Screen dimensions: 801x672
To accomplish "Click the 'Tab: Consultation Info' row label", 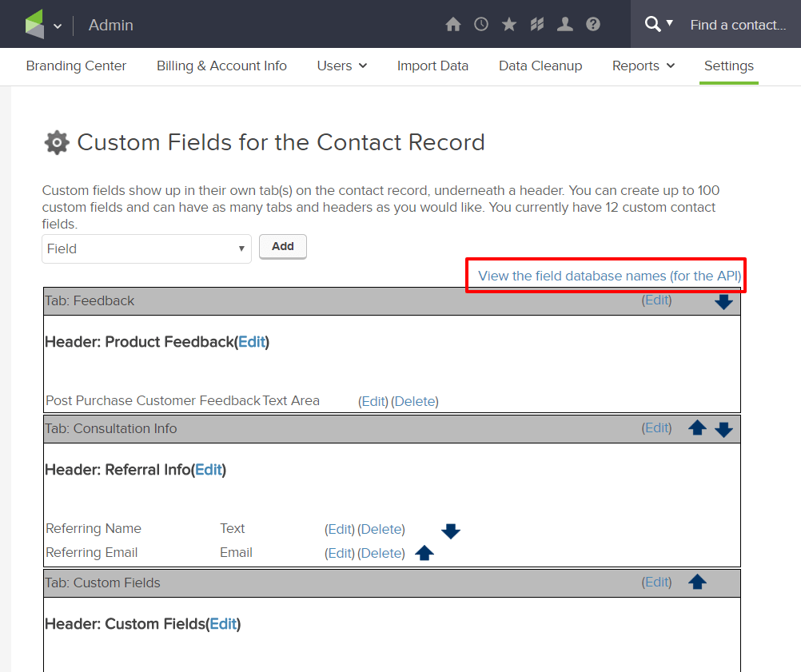I will (x=111, y=428).
